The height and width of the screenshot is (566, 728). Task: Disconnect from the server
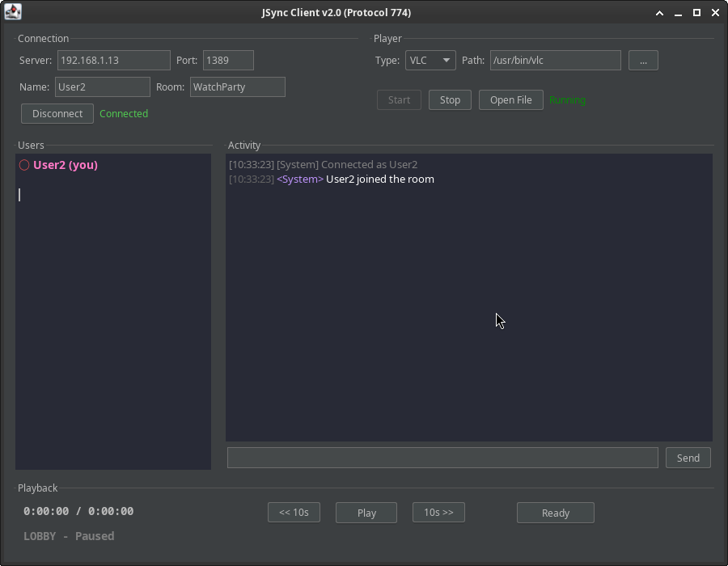[57, 114]
